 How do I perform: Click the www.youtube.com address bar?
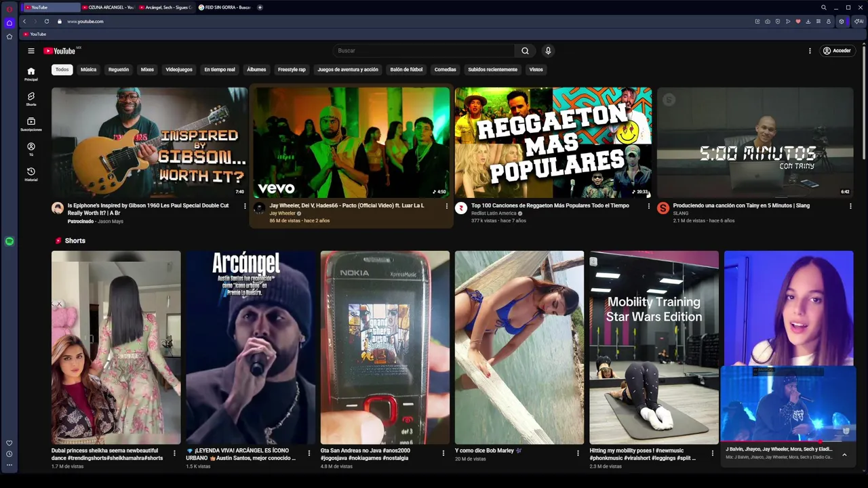[85, 22]
